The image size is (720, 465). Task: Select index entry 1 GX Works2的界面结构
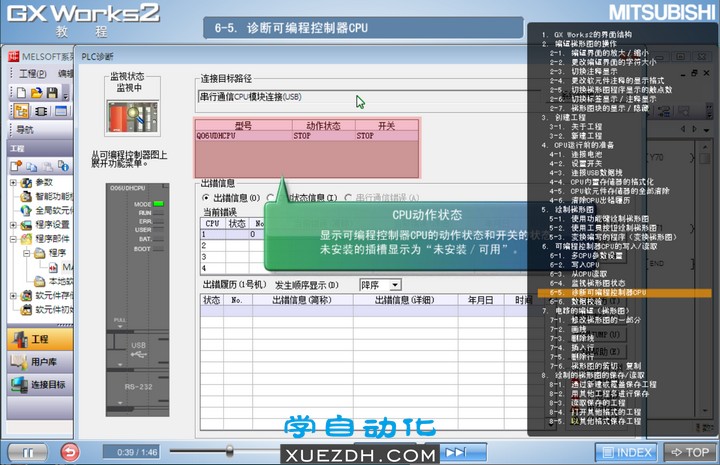pos(586,34)
